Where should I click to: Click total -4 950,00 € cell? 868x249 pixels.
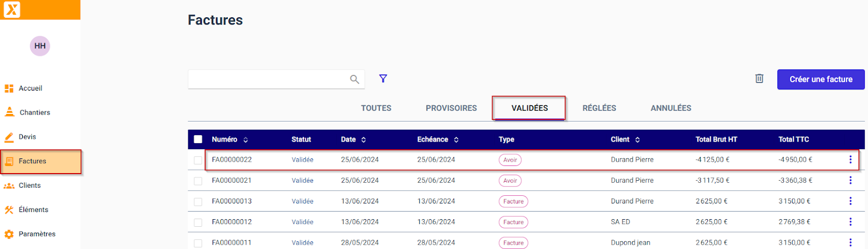click(x=795, y=159)
